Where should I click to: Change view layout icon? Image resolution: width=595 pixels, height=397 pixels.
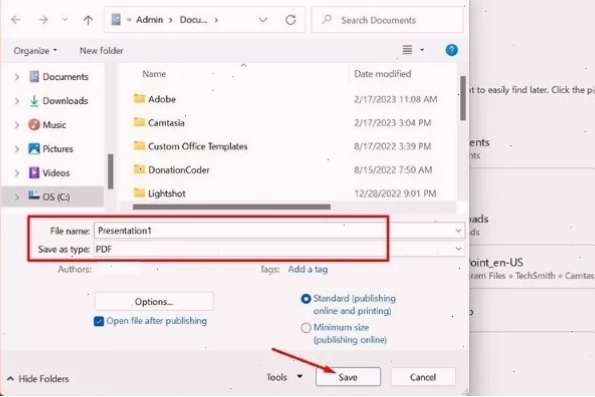pyautogui.click(x=407, y=50)
